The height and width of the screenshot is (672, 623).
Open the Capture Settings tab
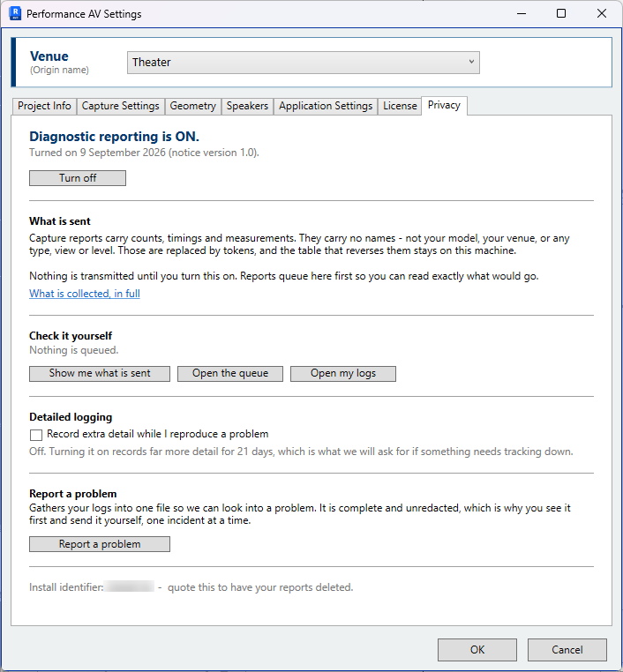coord(120,106)
